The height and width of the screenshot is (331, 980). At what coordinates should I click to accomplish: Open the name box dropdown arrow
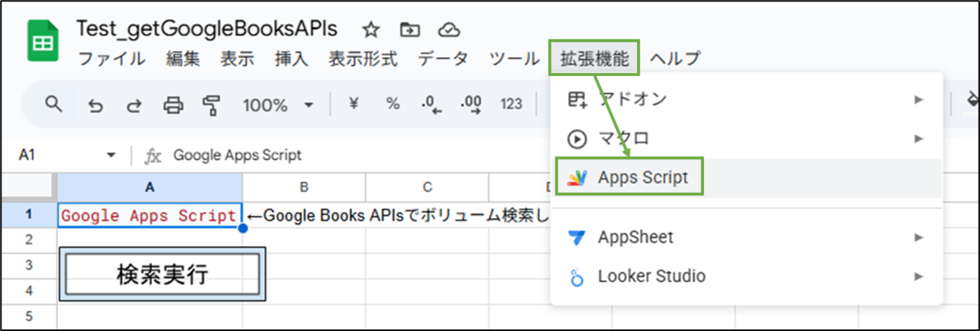coord(112,155)
